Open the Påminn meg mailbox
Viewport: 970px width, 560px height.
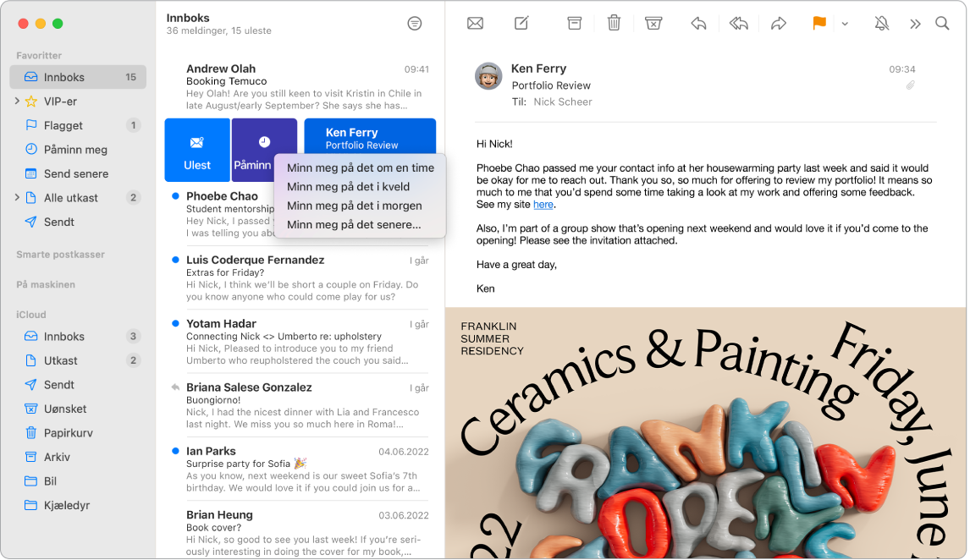tap(78, 150)
